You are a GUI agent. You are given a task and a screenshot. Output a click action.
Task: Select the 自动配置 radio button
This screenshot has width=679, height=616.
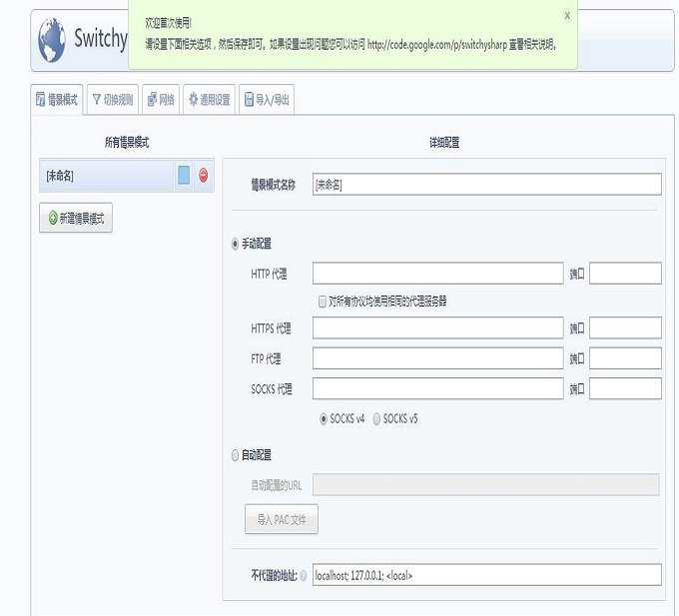point(235,455)
